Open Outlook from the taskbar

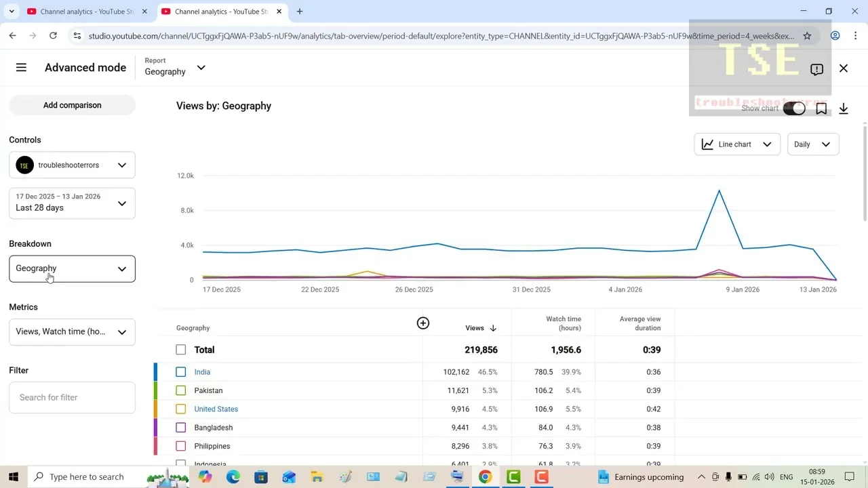click(x=289, y=477)
